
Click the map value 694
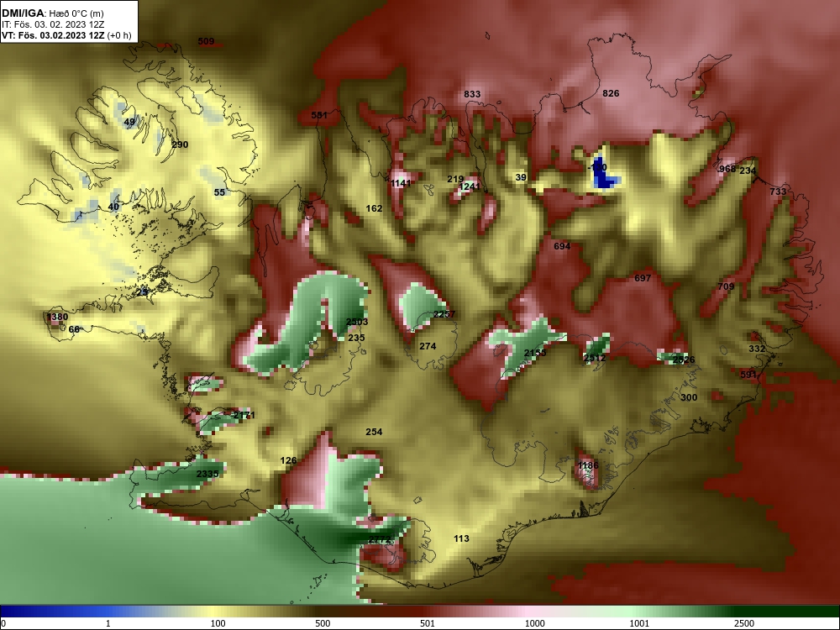click(562, 246)
